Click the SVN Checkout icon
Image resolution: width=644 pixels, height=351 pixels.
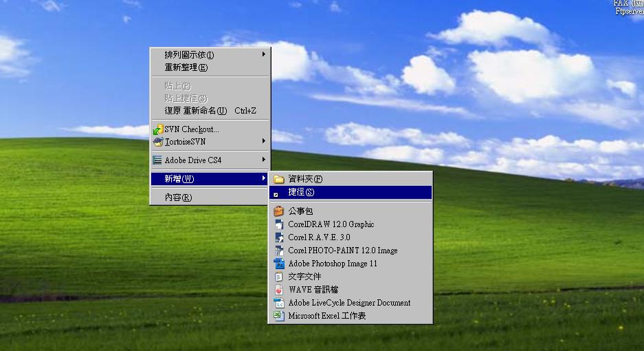(x=157, y=129)
